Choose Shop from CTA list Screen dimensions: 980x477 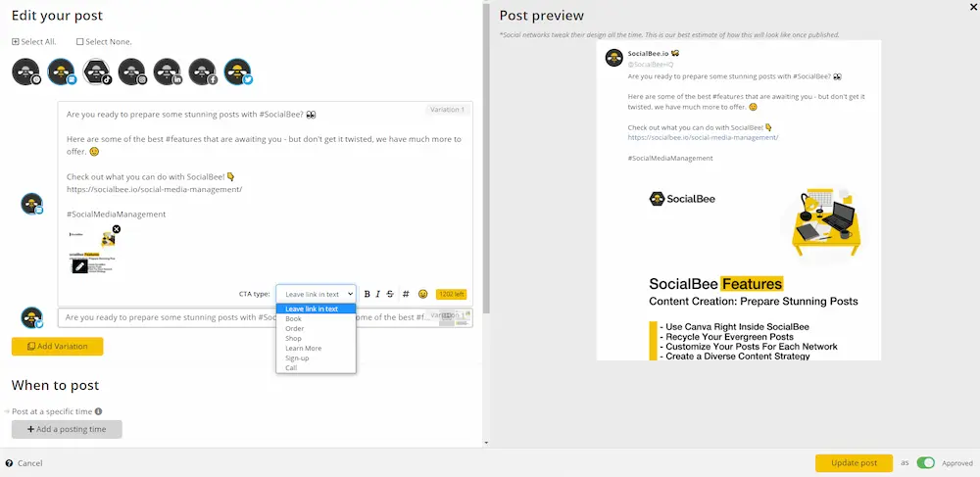pos(317,338)
